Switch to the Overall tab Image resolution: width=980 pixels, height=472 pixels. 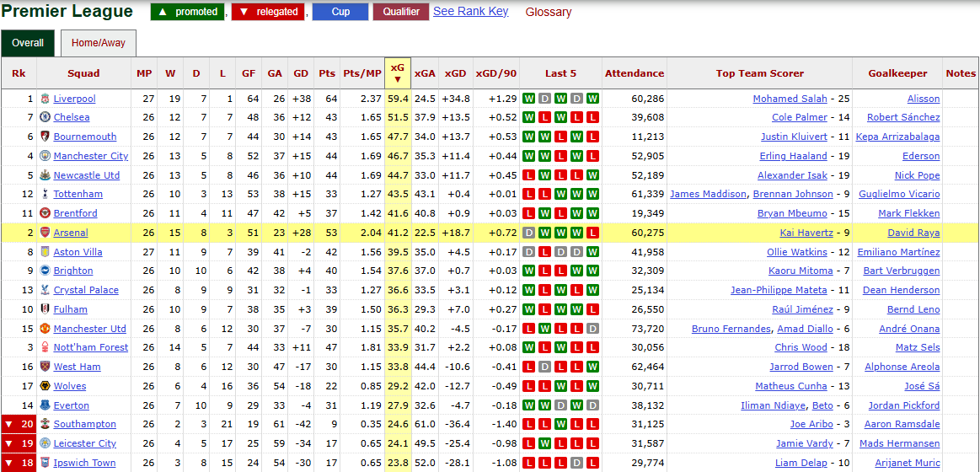tap(28, 43)
